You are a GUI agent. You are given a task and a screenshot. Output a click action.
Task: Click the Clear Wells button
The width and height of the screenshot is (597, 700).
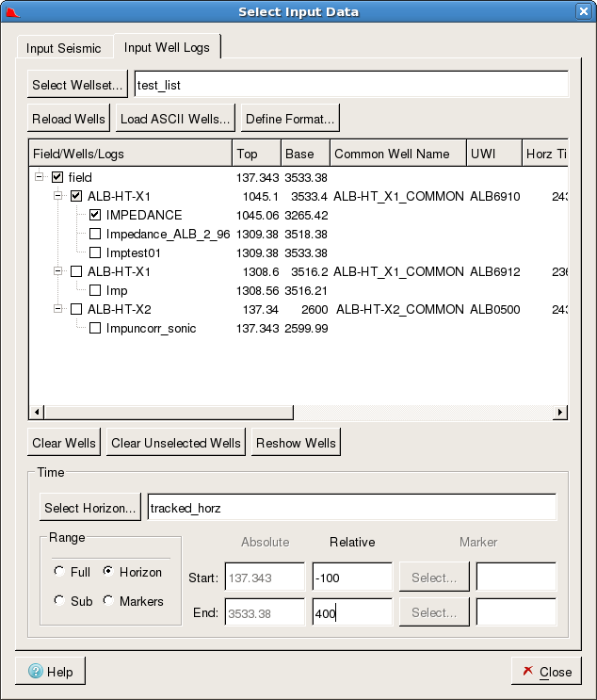[64, 443]
